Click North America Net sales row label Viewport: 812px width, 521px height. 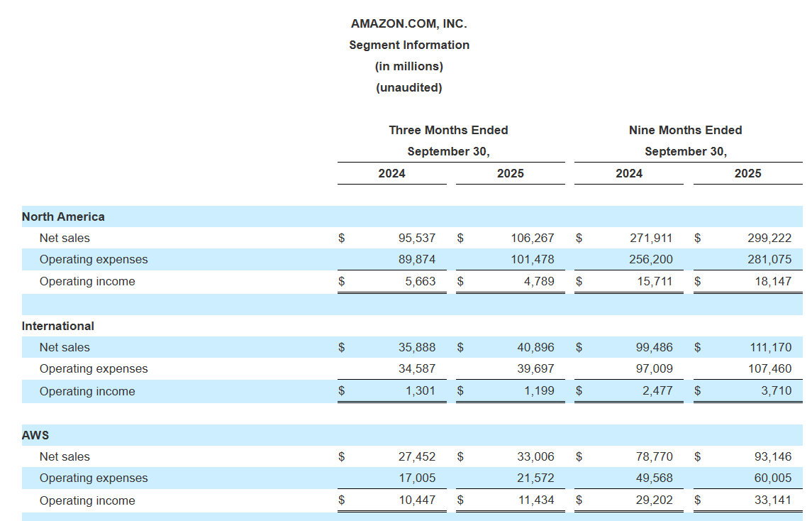(x=65, y=238)
